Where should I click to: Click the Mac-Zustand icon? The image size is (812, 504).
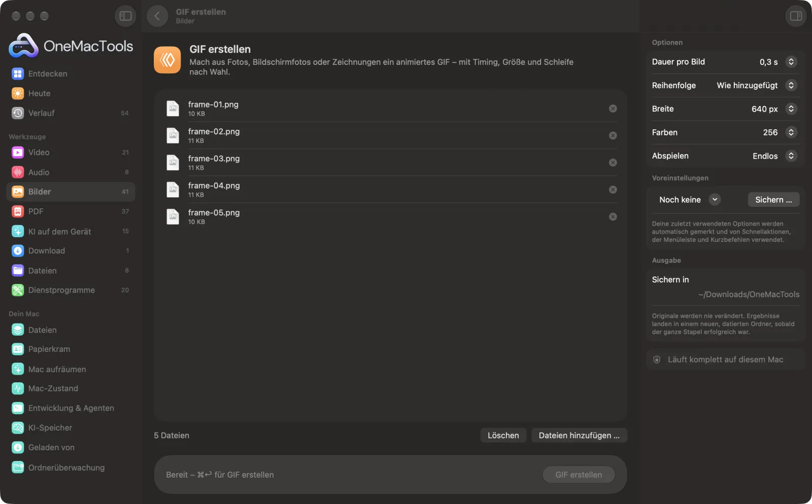(18, 389)
